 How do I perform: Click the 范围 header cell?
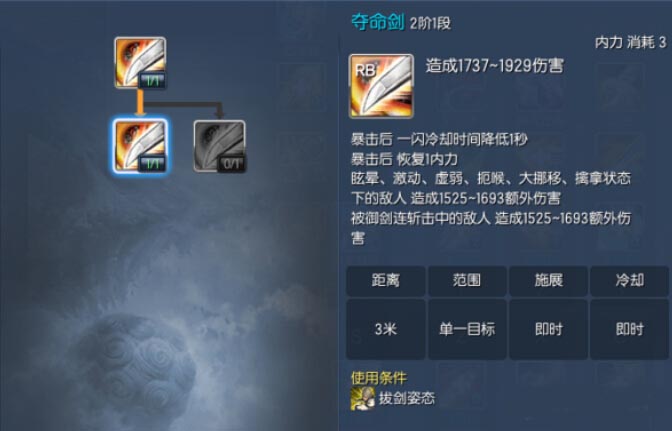click(467, 281)
